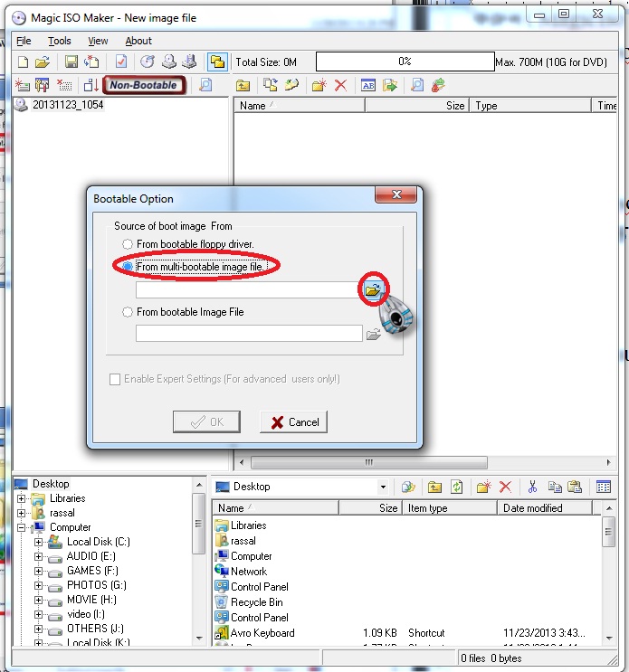
Task: Create new folder in the image file list toolbar
Action: (x=319, y=85)
